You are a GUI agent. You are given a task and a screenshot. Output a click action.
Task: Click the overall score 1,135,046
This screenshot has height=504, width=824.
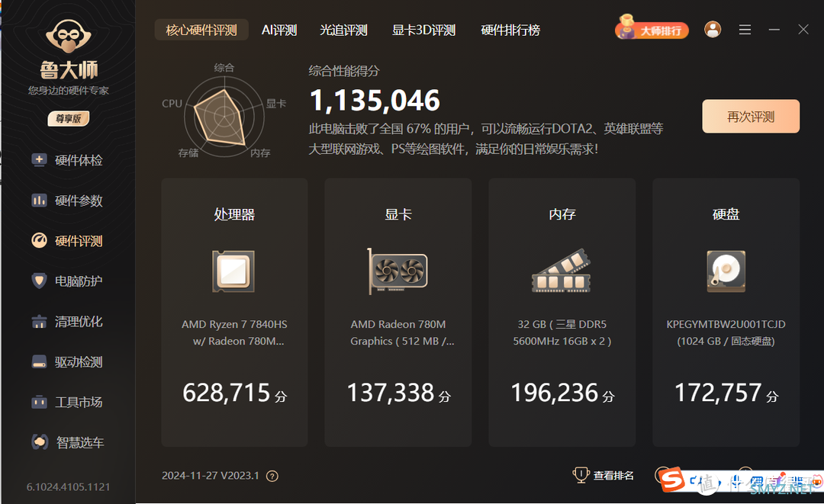tap(375, 101)
